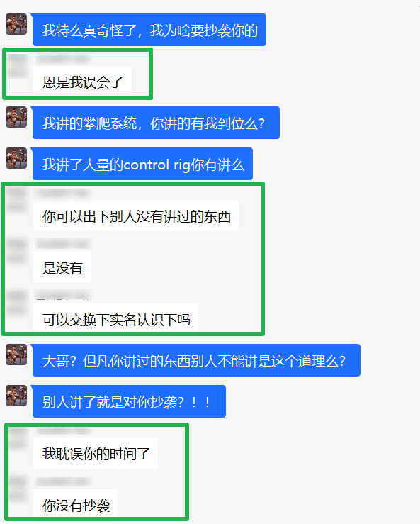420x524 pixels.
Task: Select blue message 大哥？但凡你讲过的东西别人不能讲
Action: point(196,360)
